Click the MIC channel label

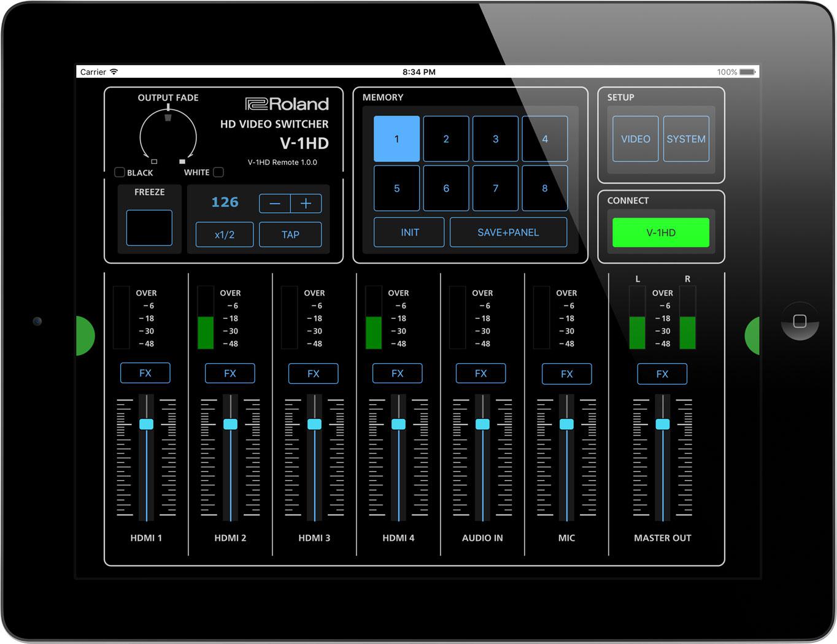(x=566, y=538)
